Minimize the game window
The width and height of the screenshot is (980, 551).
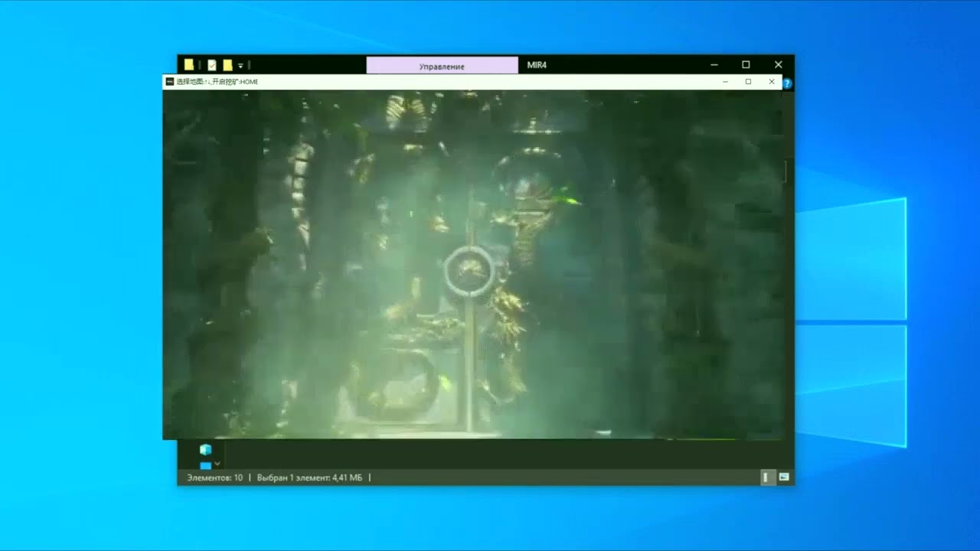click(x=725, y=81)
